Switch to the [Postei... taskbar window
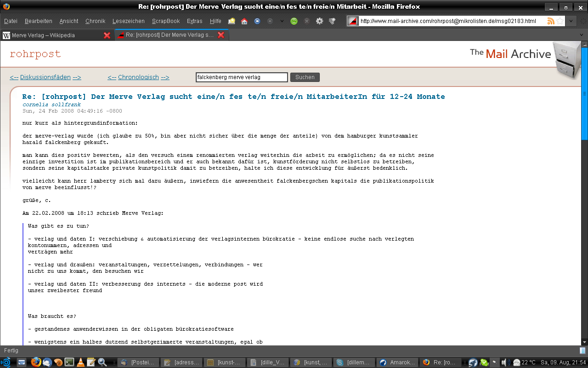 tap(139, 362)
